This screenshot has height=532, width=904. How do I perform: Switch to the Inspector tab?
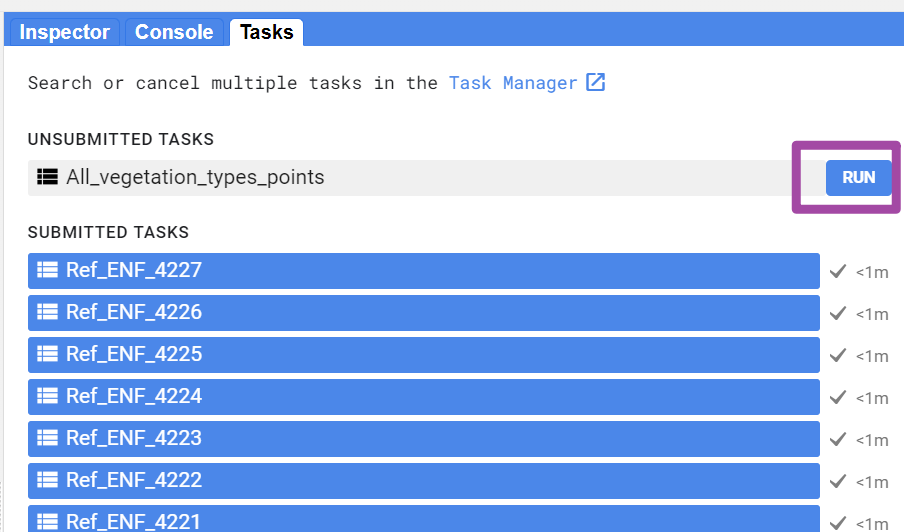[64, 32]
